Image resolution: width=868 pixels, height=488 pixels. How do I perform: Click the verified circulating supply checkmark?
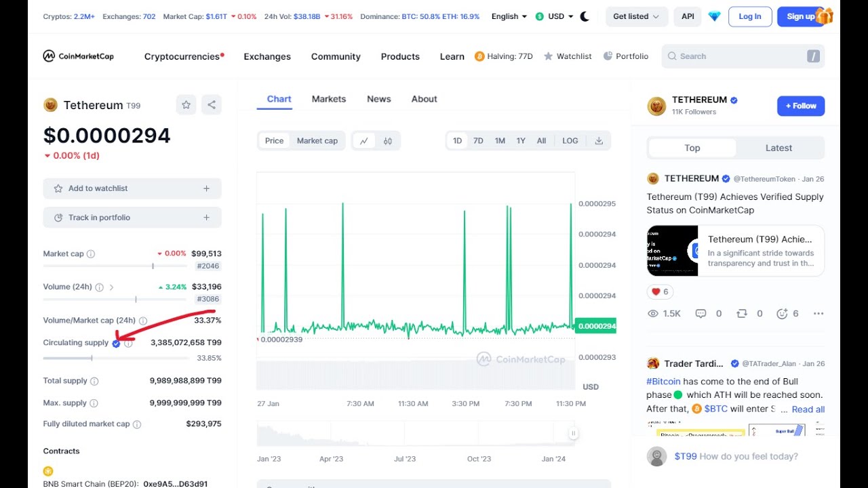[x=116, y=344]
